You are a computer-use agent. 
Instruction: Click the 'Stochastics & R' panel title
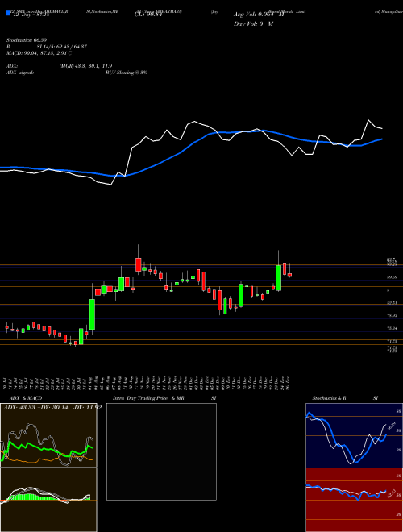(329, 398)
